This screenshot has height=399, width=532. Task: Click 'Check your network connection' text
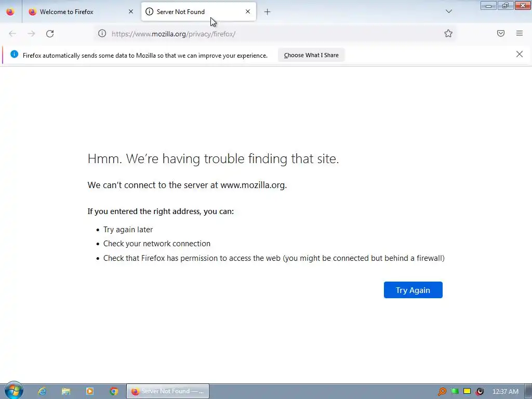[157, 244]
